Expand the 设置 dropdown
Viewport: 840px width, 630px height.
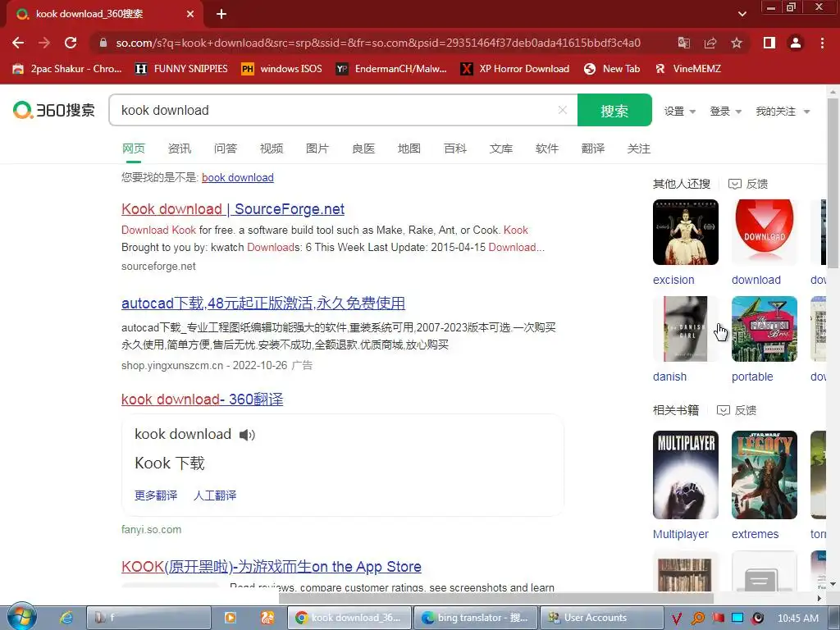coord(680,112)
